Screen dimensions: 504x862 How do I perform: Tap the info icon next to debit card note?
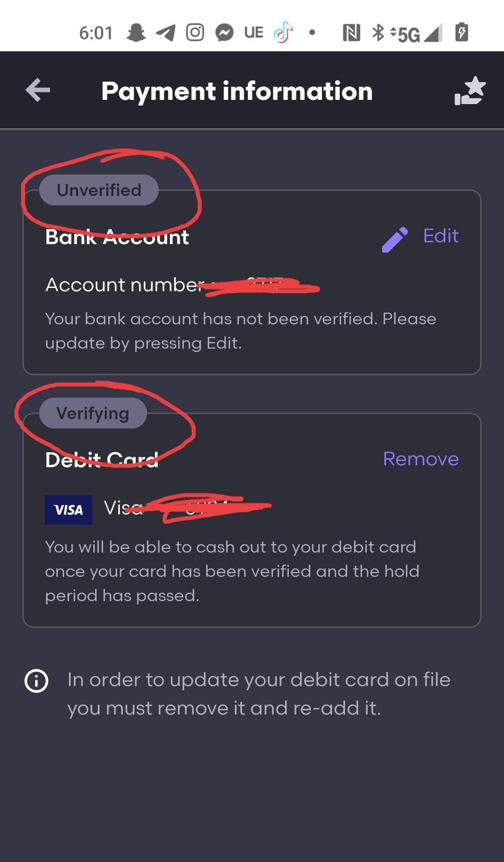pyautogui.click(x=35, y=680)
